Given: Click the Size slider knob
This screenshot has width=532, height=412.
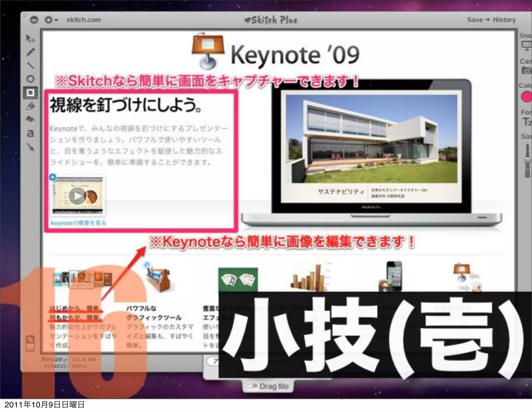Looking at the screenshot, I should 527,160.
